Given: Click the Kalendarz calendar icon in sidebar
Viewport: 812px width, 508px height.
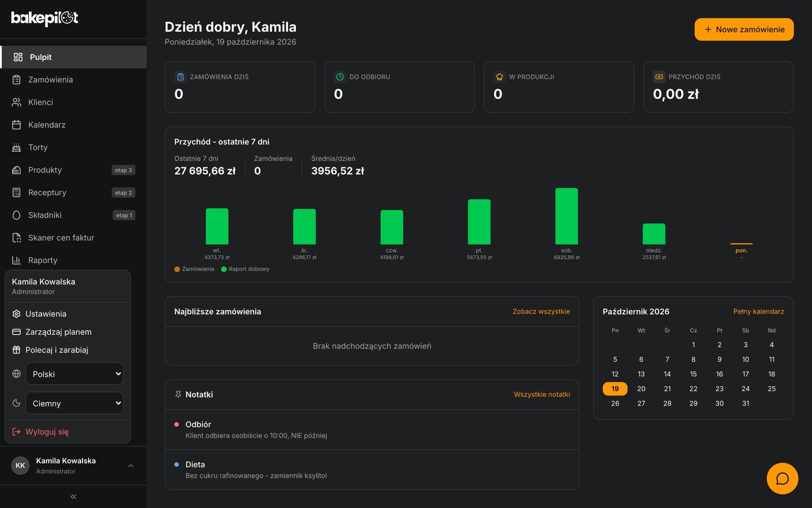Looking at the screenshot, I should 17,125.
